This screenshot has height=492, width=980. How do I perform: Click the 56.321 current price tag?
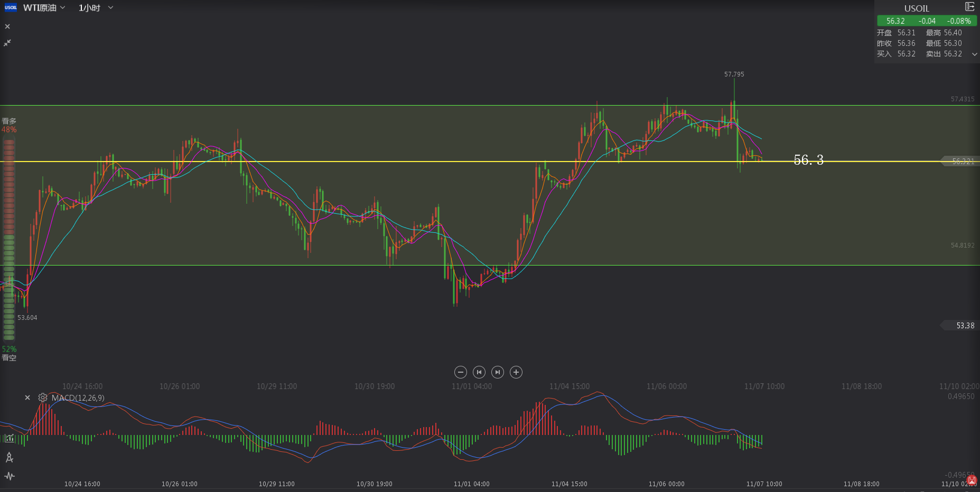961,162
